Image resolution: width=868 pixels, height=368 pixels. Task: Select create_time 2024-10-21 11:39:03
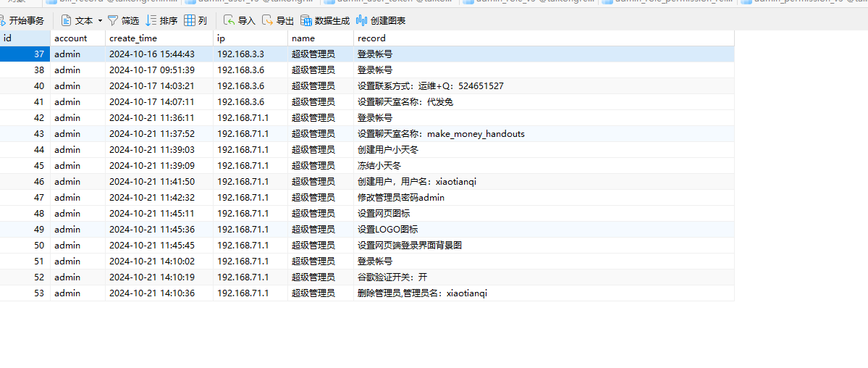pyautogui.click(x=159, y=150)
